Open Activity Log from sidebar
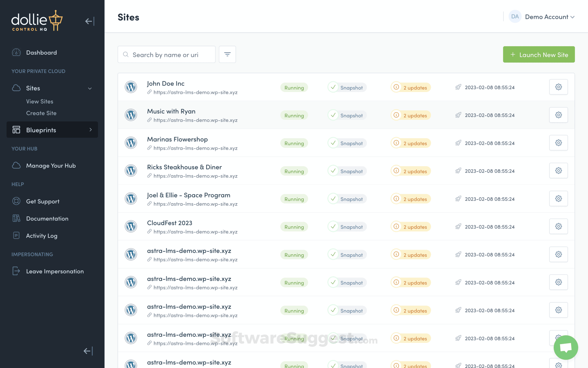 pos(42,236)
